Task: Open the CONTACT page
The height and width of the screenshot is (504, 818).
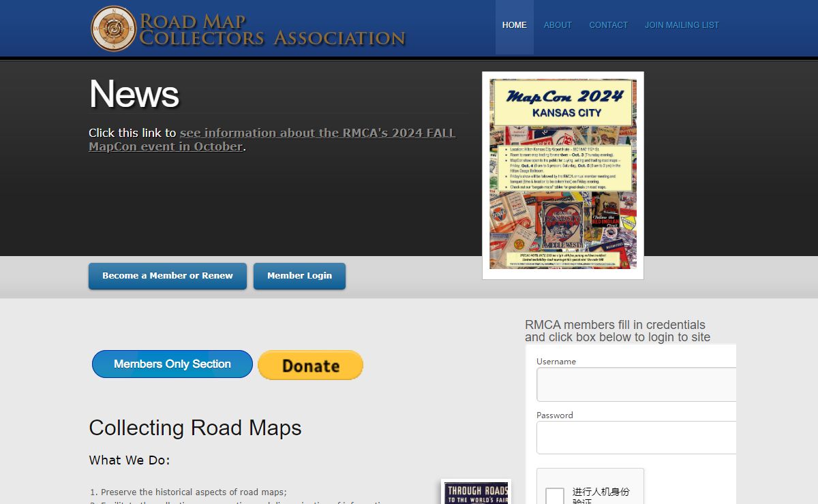Action: (x=608, y=25)
